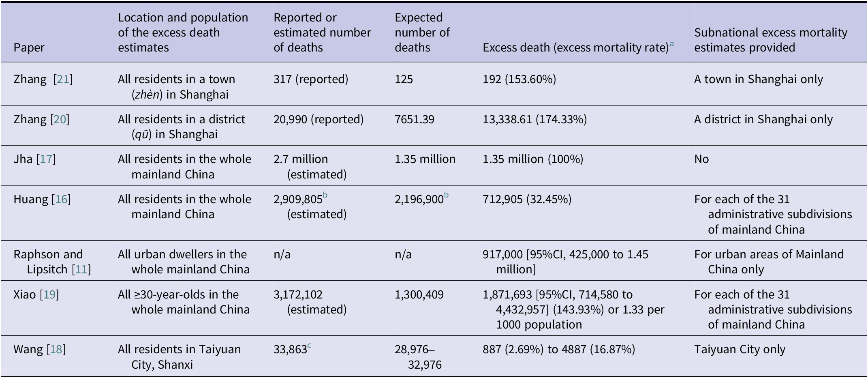Click the Wang reference 18 link
The width and height of the screenshot is (868, 378).
(x=56, y=349)
